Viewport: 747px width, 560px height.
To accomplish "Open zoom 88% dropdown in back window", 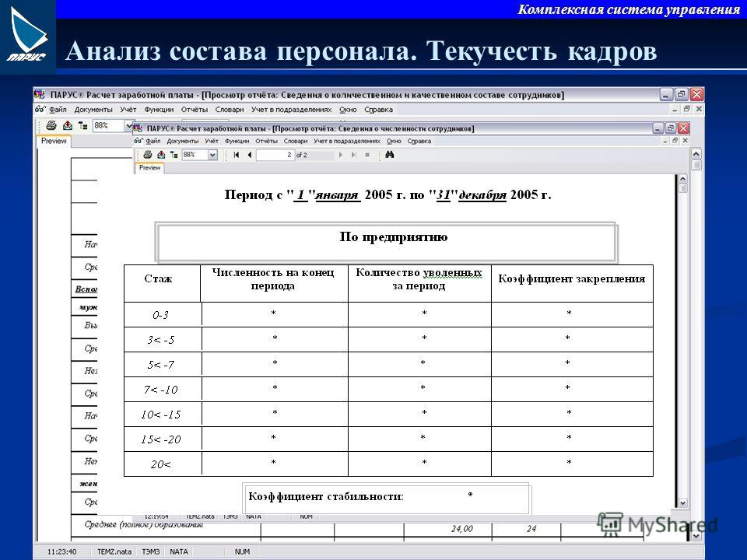I will point(128,126).
